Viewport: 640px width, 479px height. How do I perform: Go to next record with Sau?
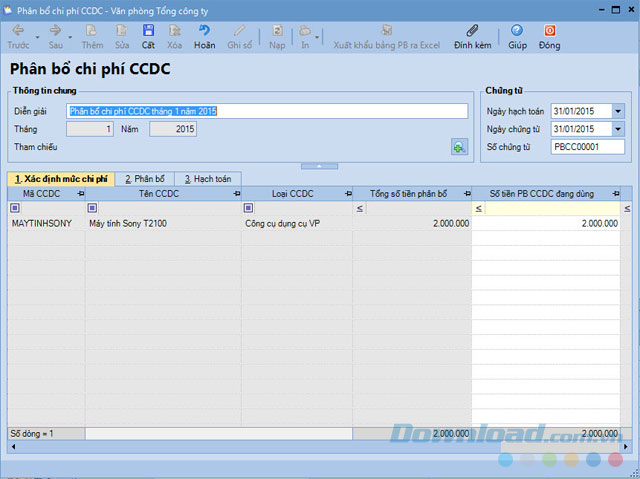(56, 36)
